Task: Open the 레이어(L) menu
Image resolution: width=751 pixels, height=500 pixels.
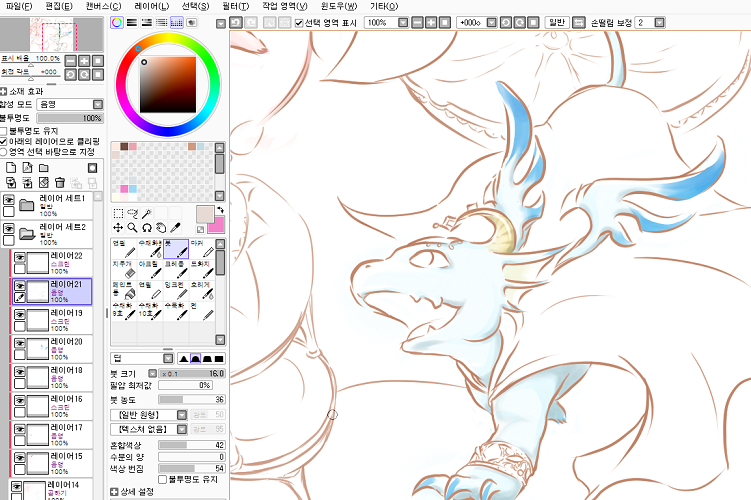Action: point(151,6)
